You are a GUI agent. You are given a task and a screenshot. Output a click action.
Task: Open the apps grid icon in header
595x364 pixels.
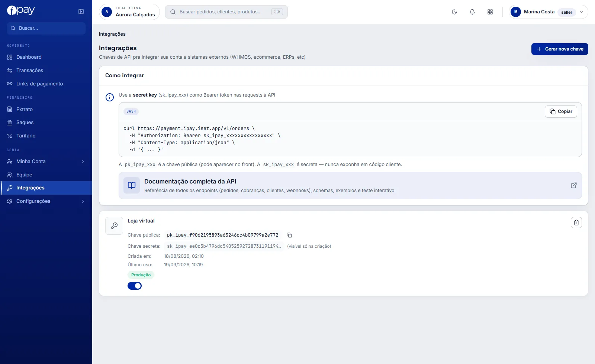490,12
